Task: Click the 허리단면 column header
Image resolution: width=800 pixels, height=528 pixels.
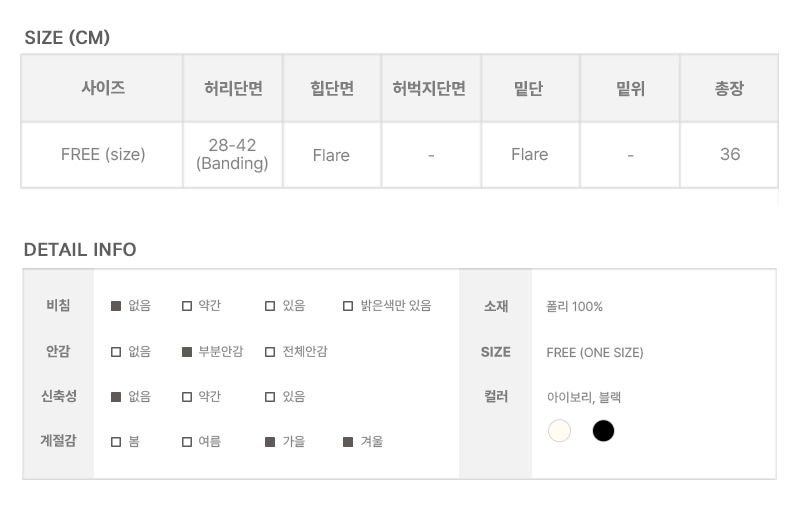Action: point(233,88)
